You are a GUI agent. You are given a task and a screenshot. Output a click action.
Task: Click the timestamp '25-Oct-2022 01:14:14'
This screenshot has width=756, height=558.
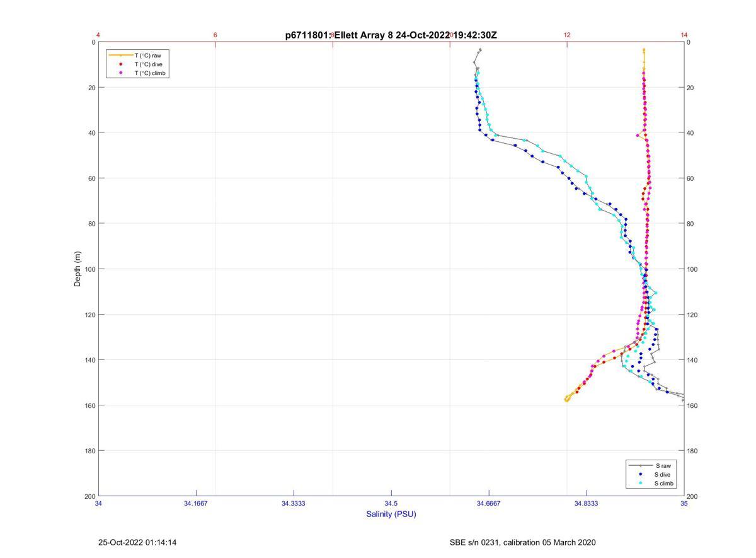click(137, 542)
